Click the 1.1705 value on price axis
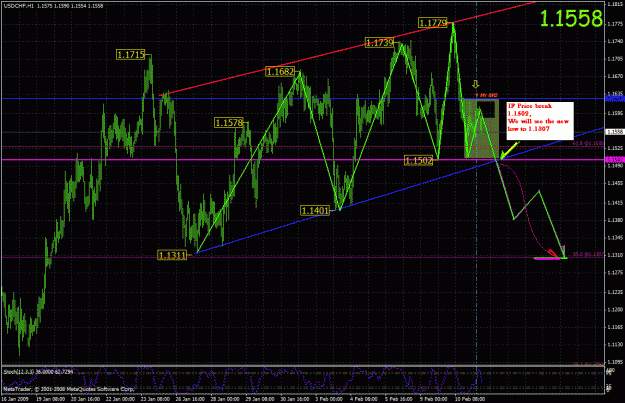Image resolution: width=625 pixels, height=403 pixels. (x=615, y=59)
